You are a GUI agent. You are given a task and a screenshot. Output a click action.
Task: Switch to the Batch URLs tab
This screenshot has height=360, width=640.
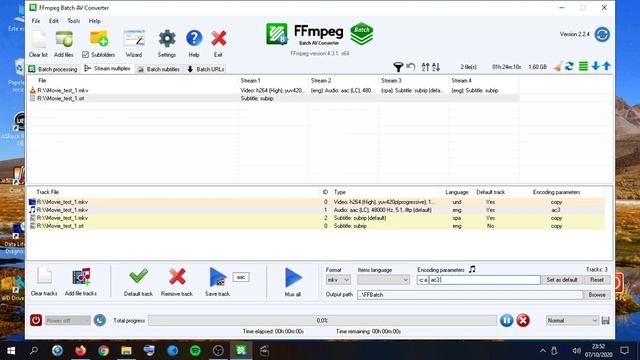click(206, 69)
